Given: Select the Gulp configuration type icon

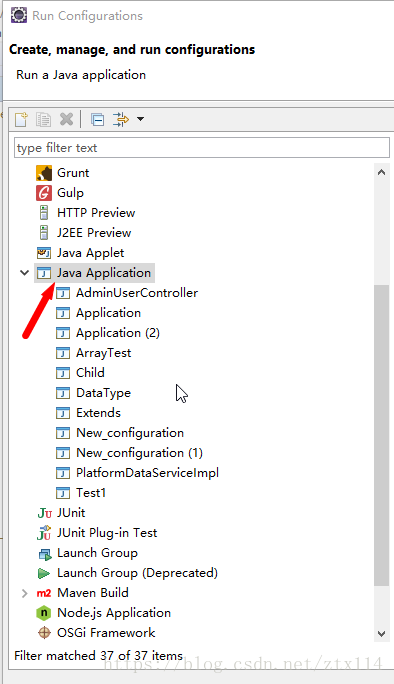Looking at the screenshot, I should tap(44, 193).
